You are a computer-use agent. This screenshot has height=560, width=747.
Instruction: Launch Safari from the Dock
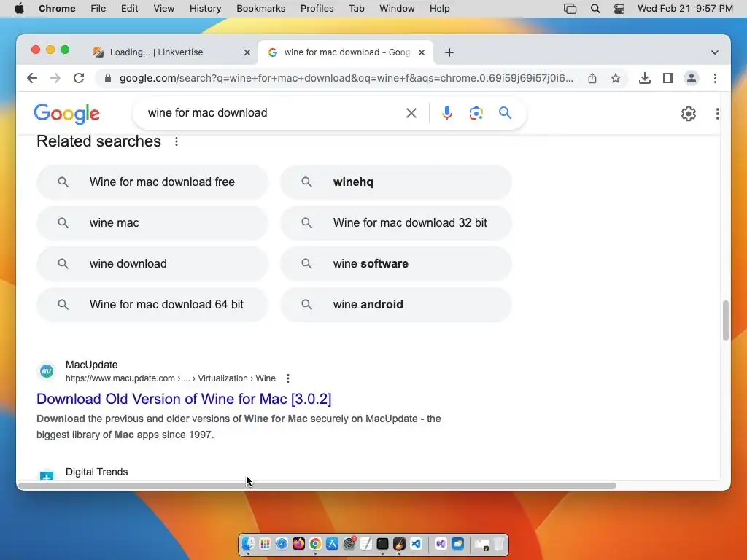coord(282,544)
